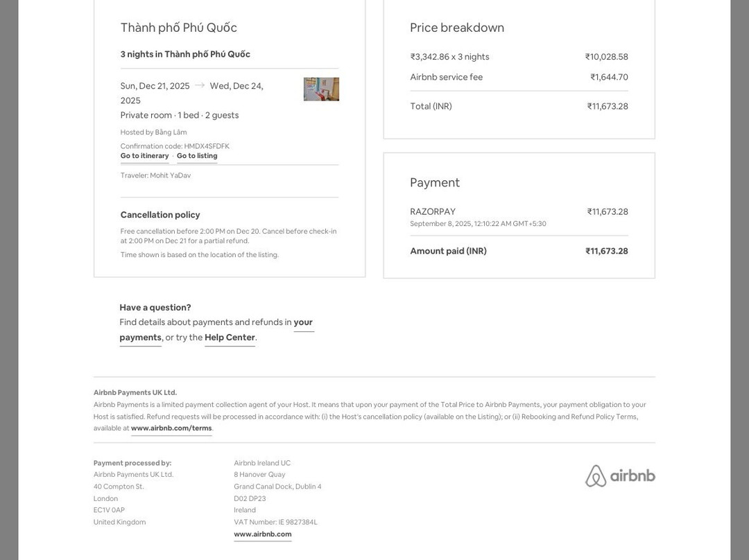Open the listing photo thumbnail
Viewport: 749px width, 560px height.
tap(321, 89)
